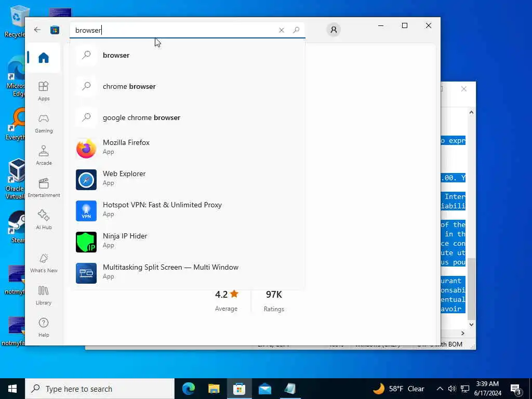Open the network icon in system tray
The height and width of the screenshot is (399, 532).
pyautogui.click(x=465, y=389)
